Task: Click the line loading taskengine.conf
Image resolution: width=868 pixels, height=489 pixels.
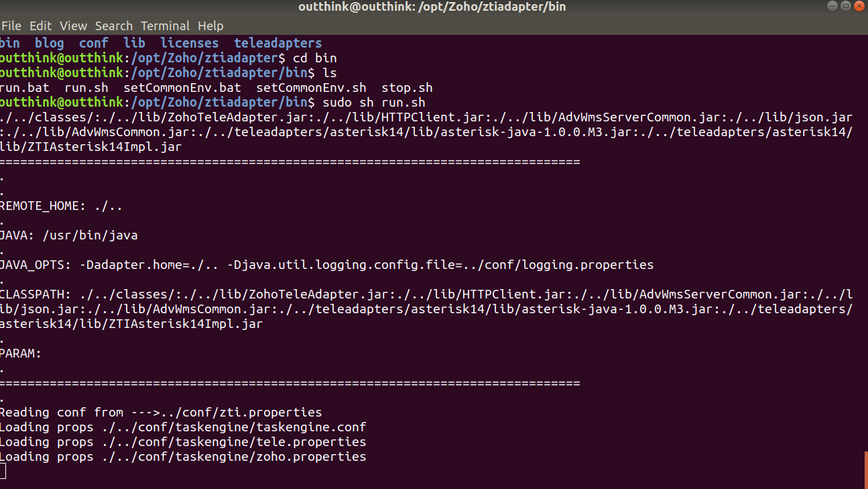Action: [183, 427]
